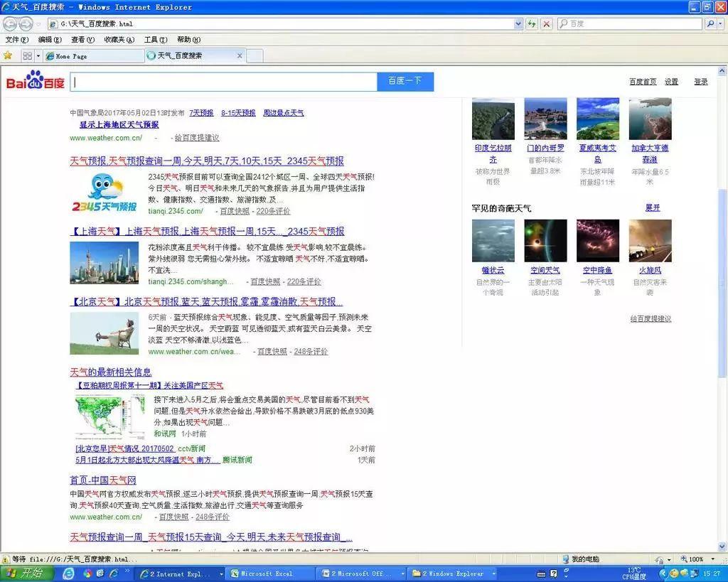The image size is (728, 582).
Task: Expand the address bar dropdown arrow
Action: 518,23
